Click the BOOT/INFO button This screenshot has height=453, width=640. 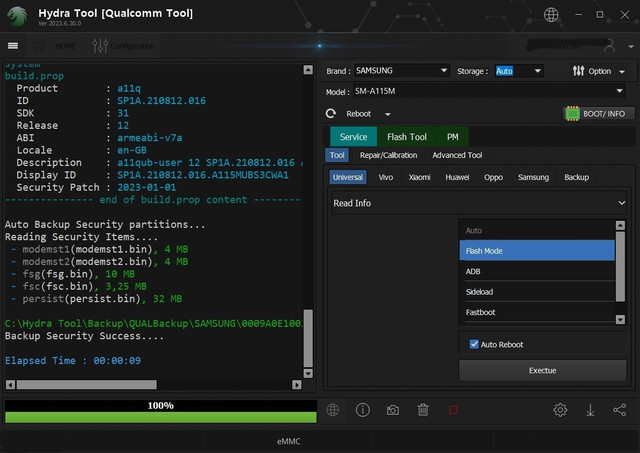(599, 113)
